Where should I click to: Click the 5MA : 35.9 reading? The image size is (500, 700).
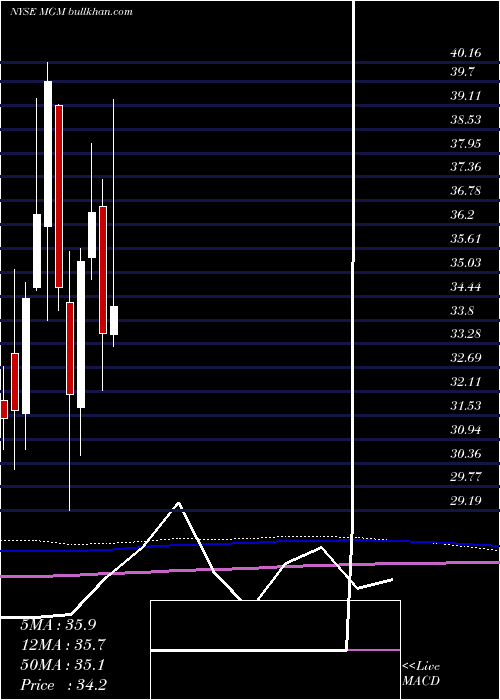click(58, 625)
